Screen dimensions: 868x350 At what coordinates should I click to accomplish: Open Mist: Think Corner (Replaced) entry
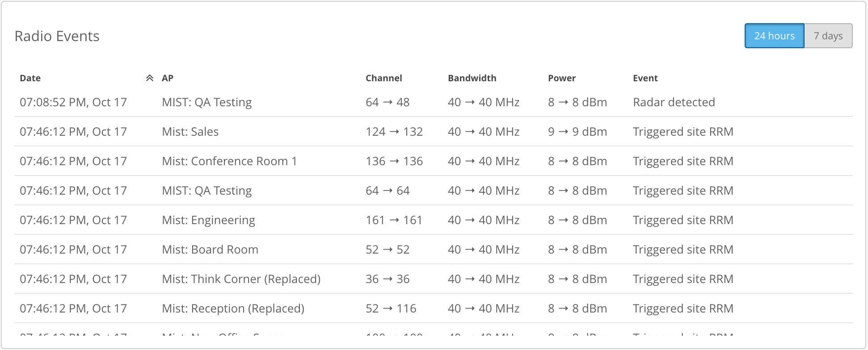(x=241, y=279)
